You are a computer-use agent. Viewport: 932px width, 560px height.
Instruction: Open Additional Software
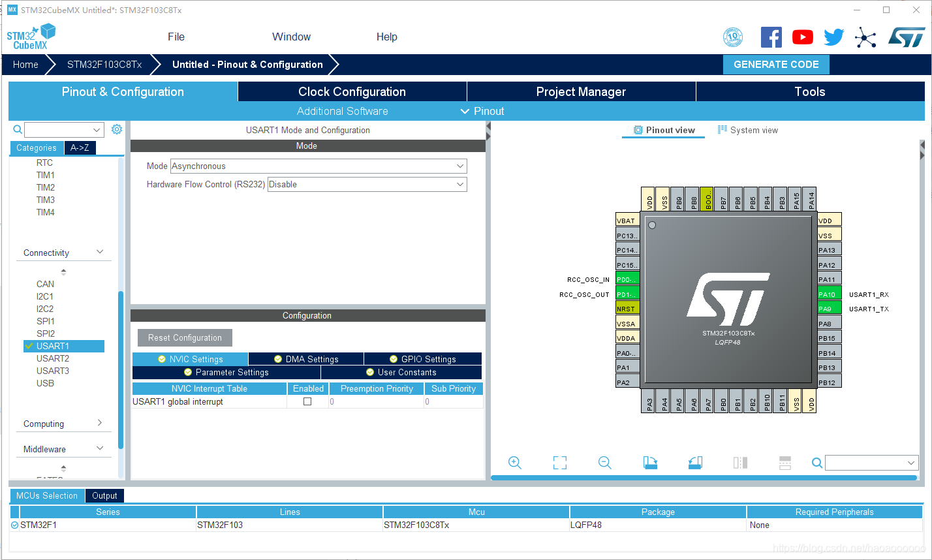point(343,111)
